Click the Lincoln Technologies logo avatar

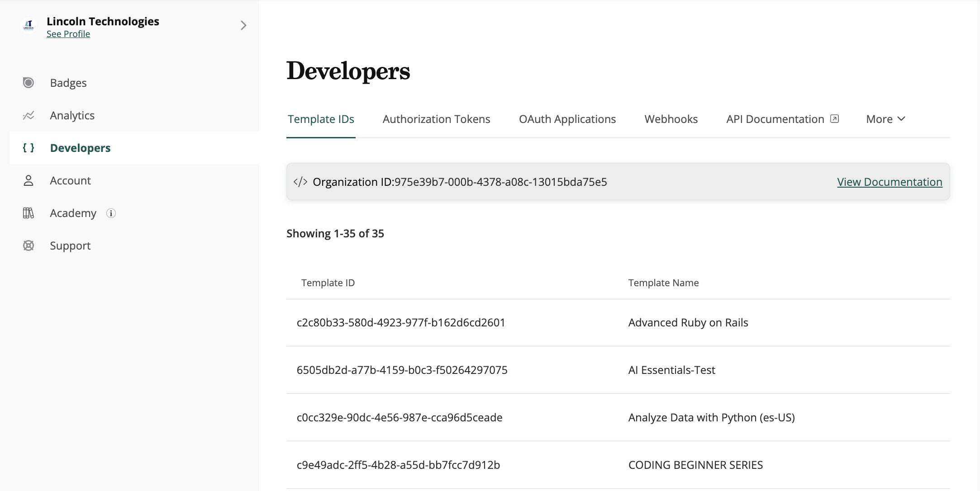pyautogui.click(x=29, y=26)
